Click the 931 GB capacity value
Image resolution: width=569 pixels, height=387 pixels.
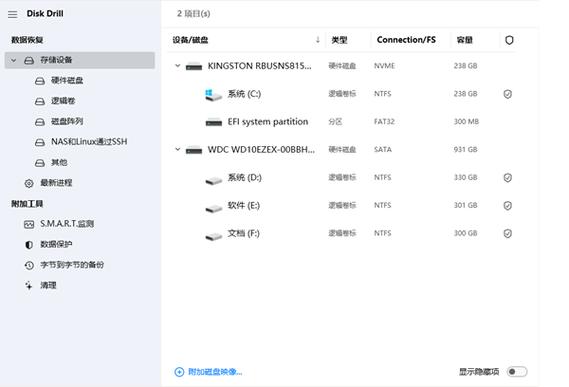click(466, 150)
